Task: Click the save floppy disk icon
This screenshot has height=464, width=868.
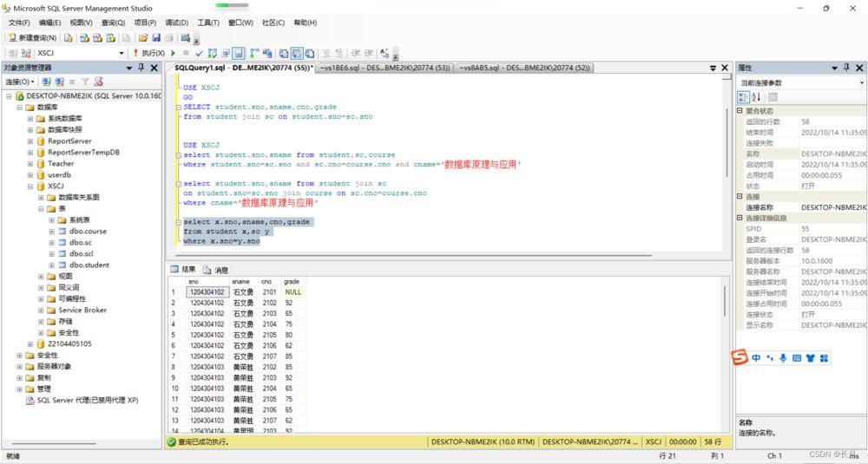Action: (x=156, y=38)
